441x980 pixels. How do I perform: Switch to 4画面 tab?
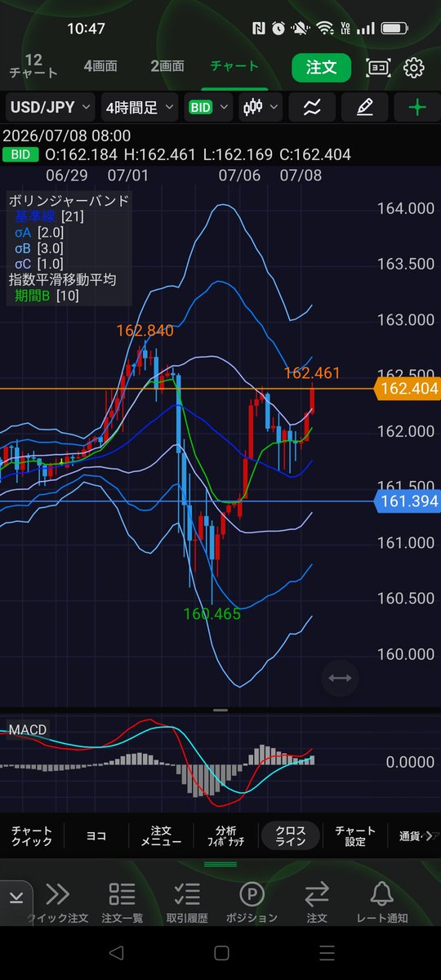tap(100, 65)
